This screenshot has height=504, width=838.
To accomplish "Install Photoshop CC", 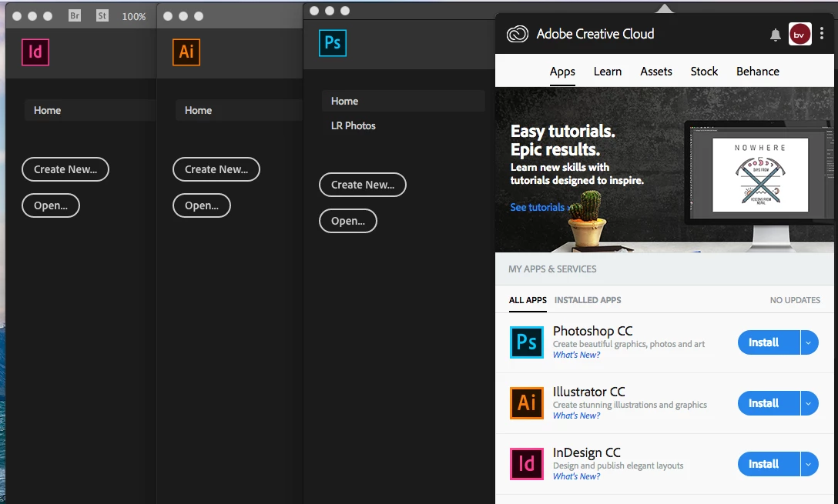I will point(769,342).
